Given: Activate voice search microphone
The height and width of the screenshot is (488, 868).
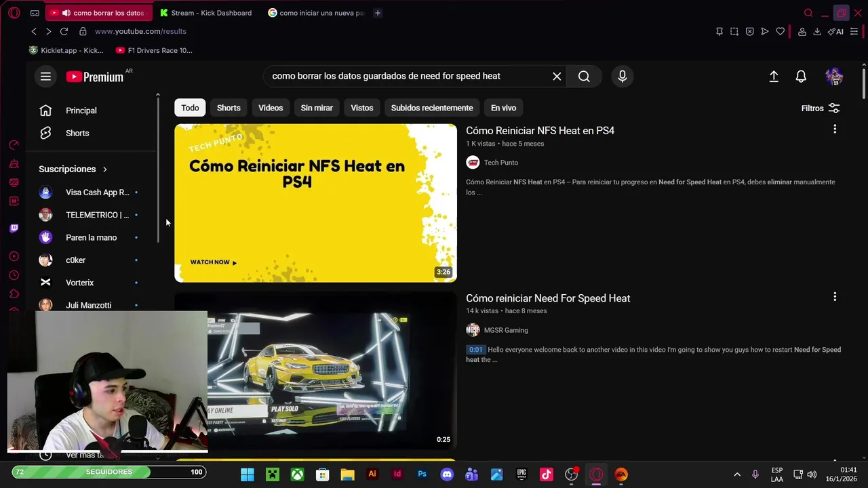Looking at the screenshot, I should click(622, 76).
